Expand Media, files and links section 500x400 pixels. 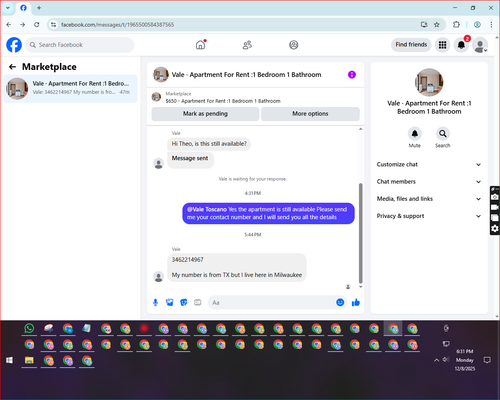point(429,199)
